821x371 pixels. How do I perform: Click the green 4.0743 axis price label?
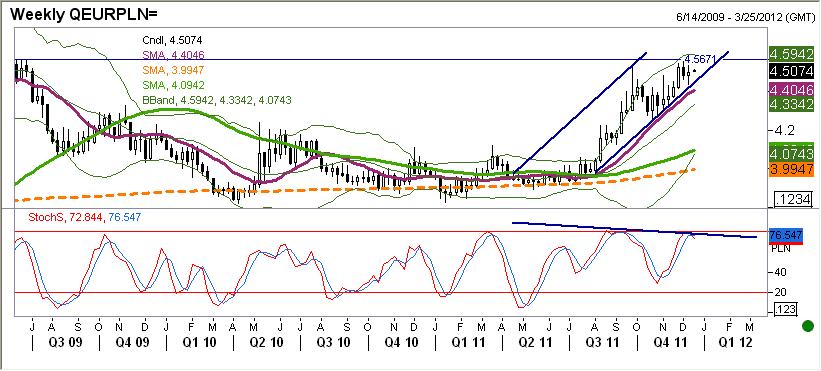(x=791, y=154)
